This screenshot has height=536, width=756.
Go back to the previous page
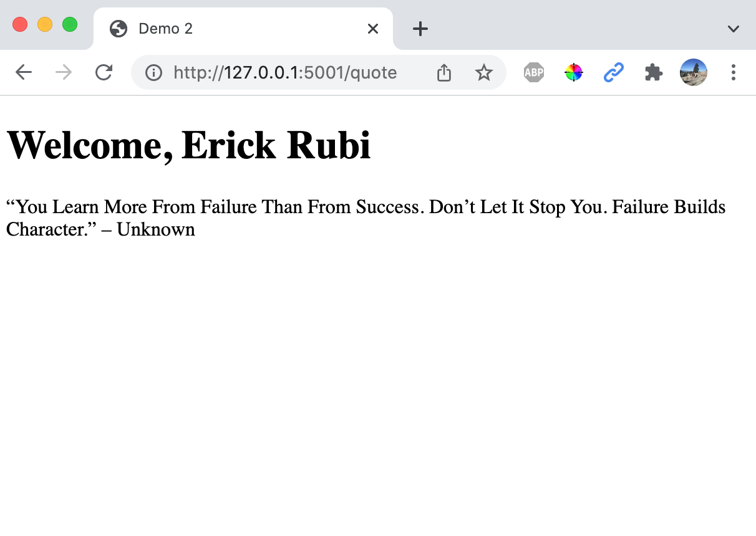tap(24, 73)
